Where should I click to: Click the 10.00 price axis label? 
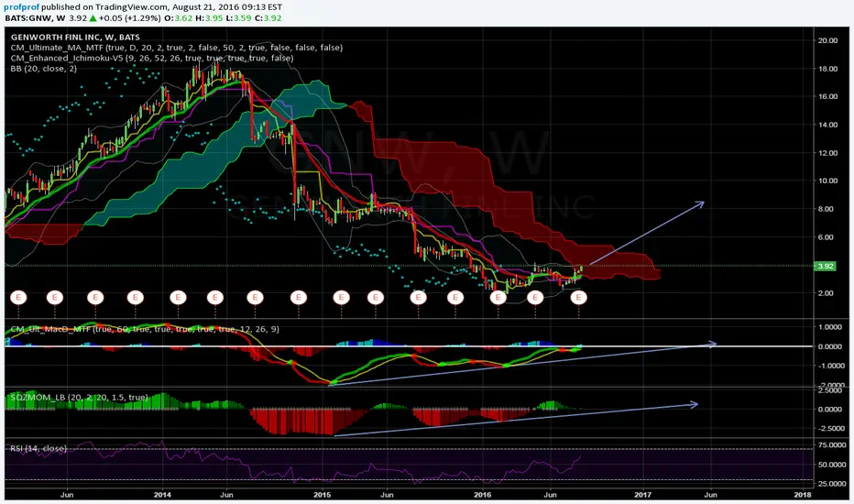pyautogui.click(x=827, y=181)
